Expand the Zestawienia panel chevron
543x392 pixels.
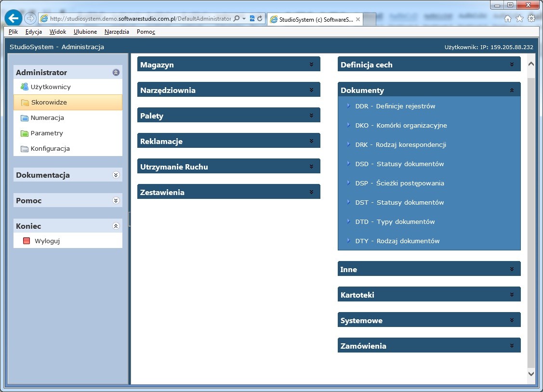tap(311, 192)
